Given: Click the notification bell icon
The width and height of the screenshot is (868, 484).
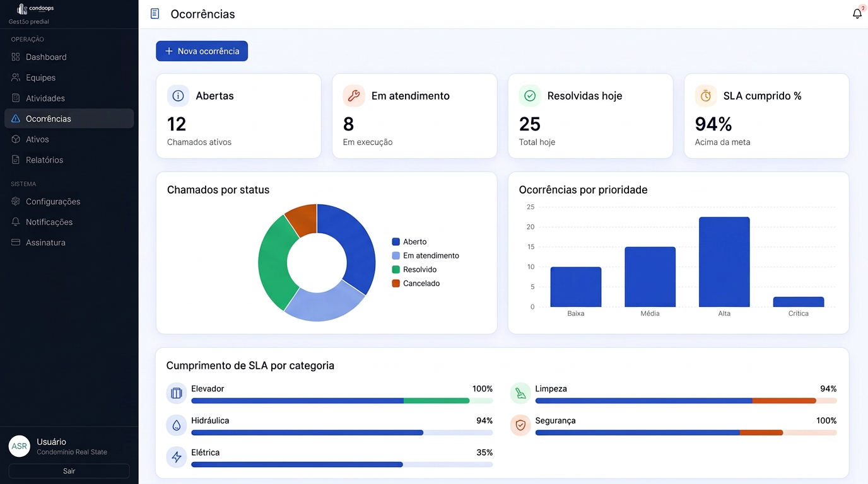Looking at the screenshot, I should coord(857,14).
